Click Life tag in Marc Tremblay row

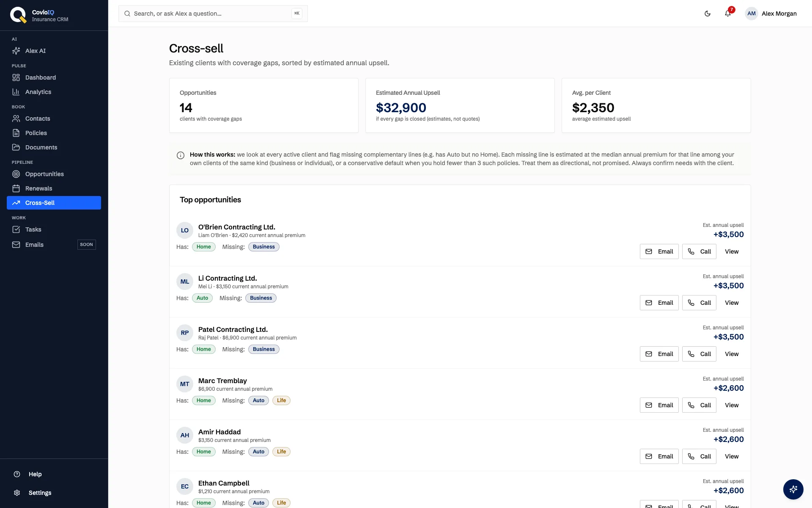pyautogui.click(x=281, y=400)
